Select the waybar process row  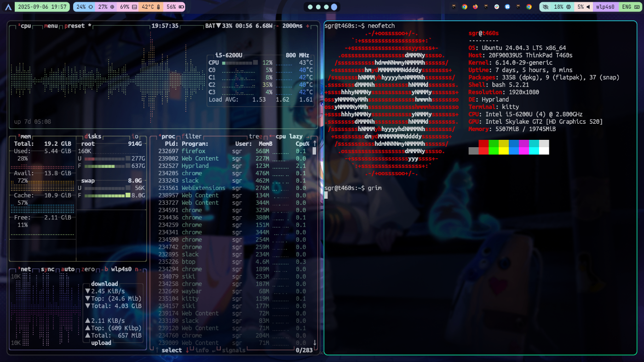[232, 291]
